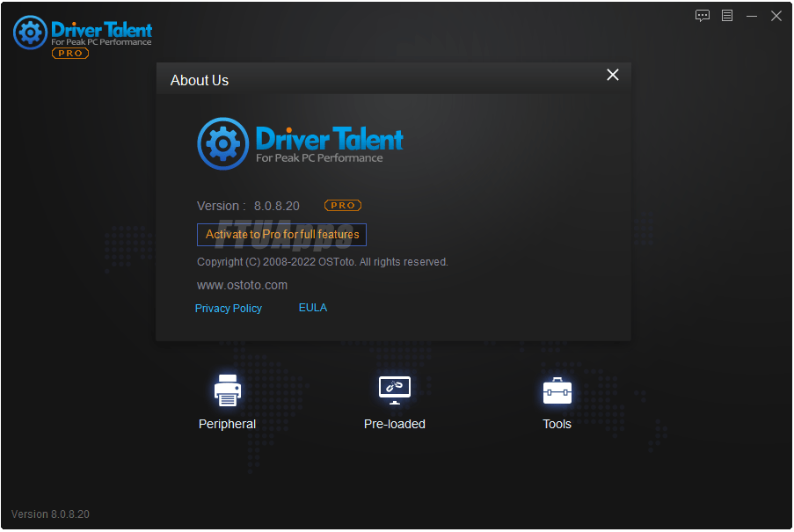The image size is (794, 532).
Task: Open the EULA link
Action: [313, 308]
